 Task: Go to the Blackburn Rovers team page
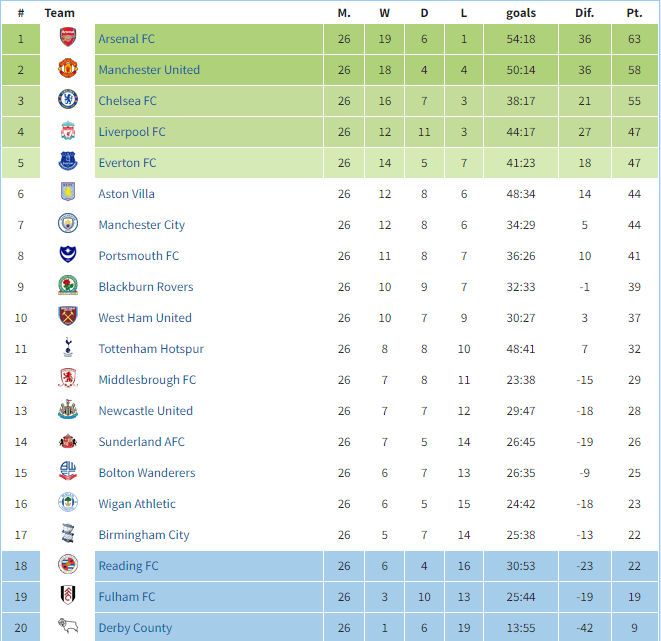[x=146, y=287]
